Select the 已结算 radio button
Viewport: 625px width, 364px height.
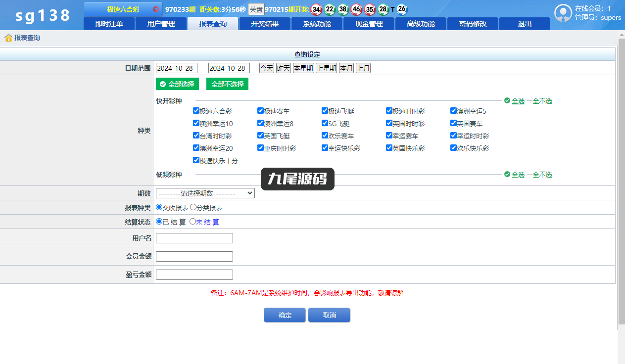click(159, 222)
